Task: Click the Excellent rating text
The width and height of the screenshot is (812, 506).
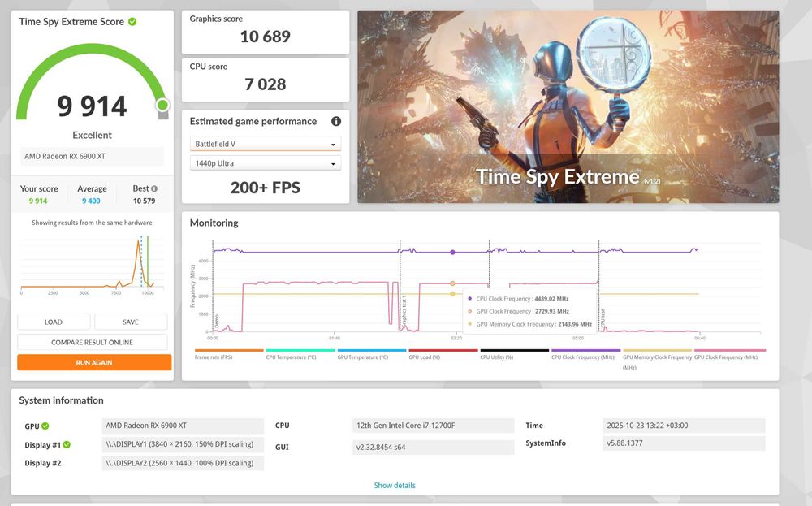Action: point(93,135)
